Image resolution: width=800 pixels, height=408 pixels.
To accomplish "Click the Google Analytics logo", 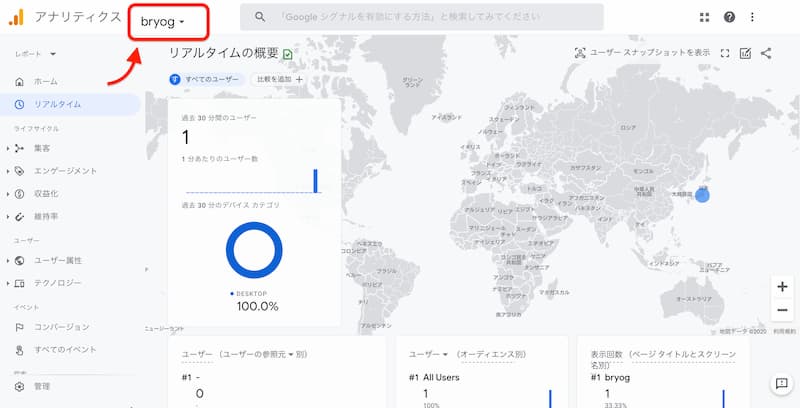I will pos(16,17).
